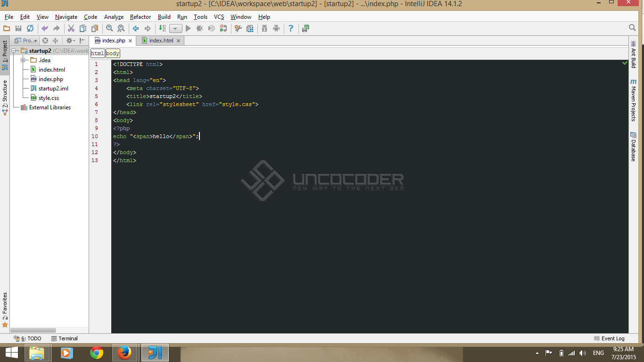Toggle the 1: Project side tool tab

point(5,56)
